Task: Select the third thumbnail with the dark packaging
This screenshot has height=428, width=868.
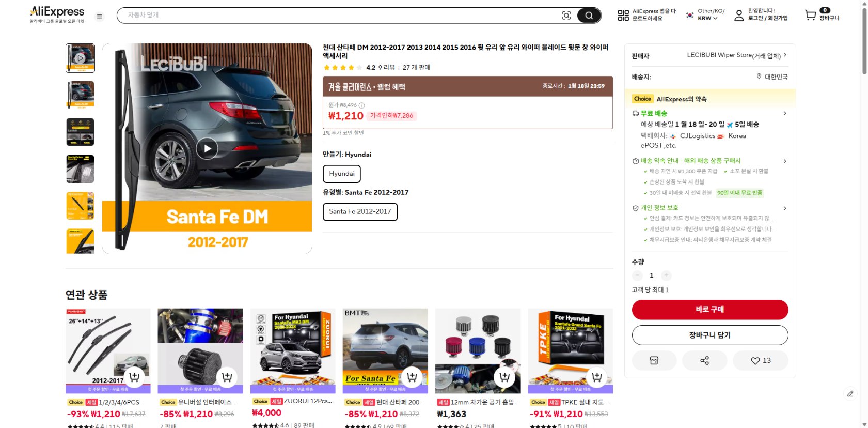Action: pyautogui.click(x=80, y=132)
